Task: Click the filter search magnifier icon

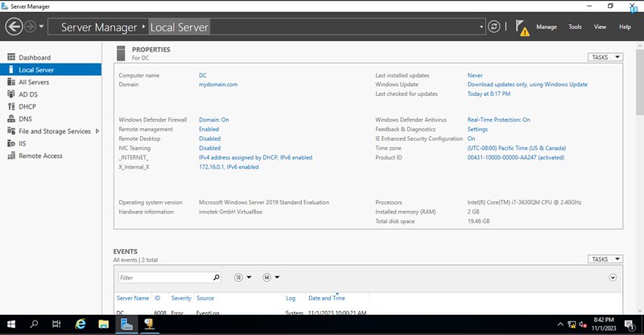Action: tap(217, 278)
